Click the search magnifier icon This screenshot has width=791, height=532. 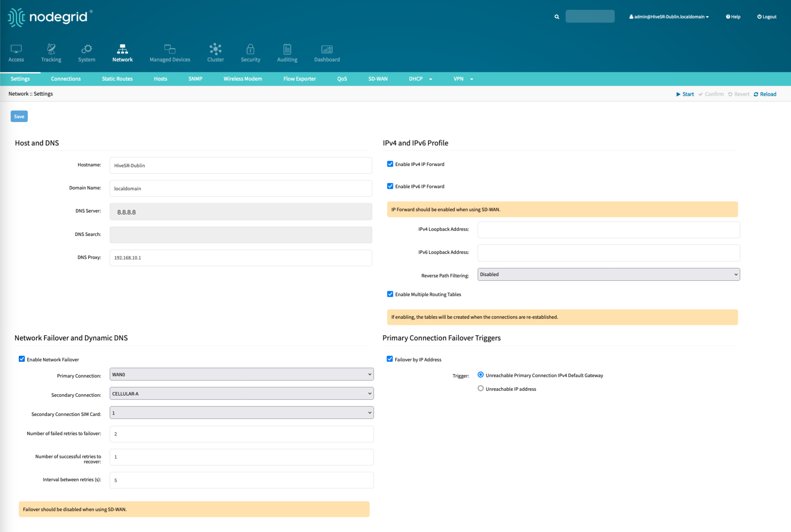coord(557,17)
